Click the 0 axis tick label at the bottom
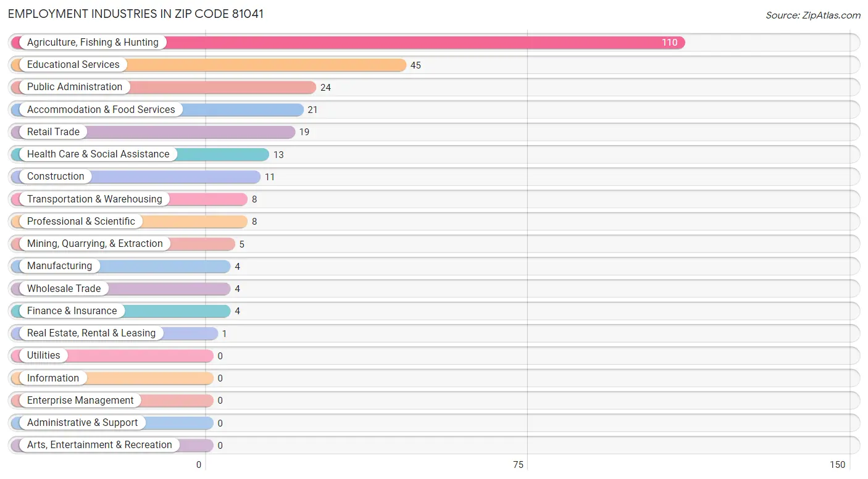Image resolution: width=868 pixels, height=479 pixels. (199, 465)
